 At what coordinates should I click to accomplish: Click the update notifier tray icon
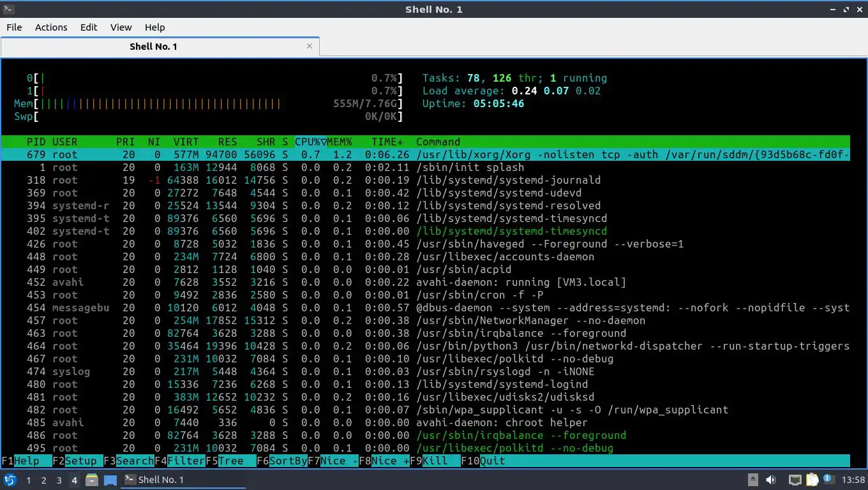(x=828, y=479)
